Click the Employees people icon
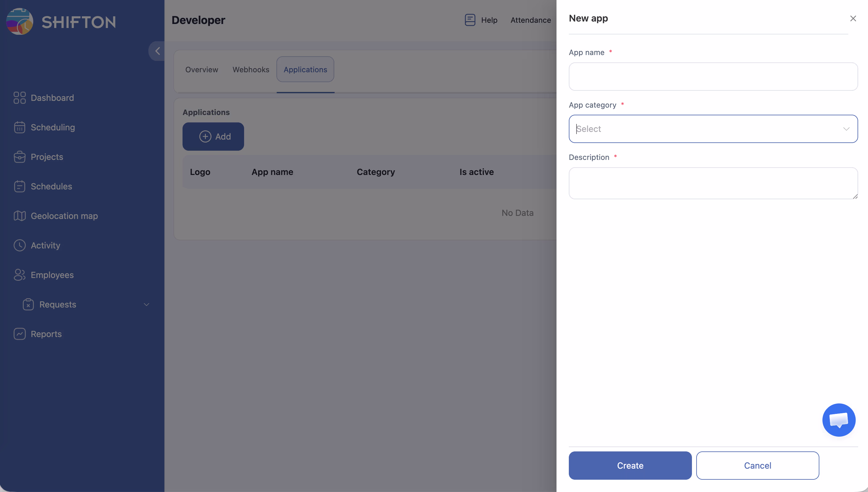This screenshot has width=868, height=492. coord(20,275)
